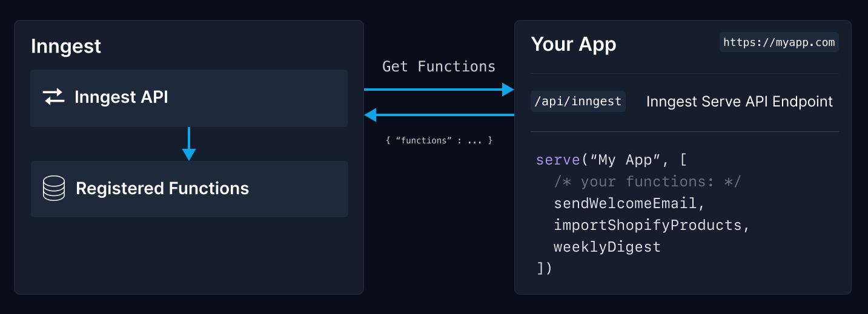Click the Inngest API swap arrows icon
The width and height of the screenshot is (868, 314).
click(x=54, y=97)
